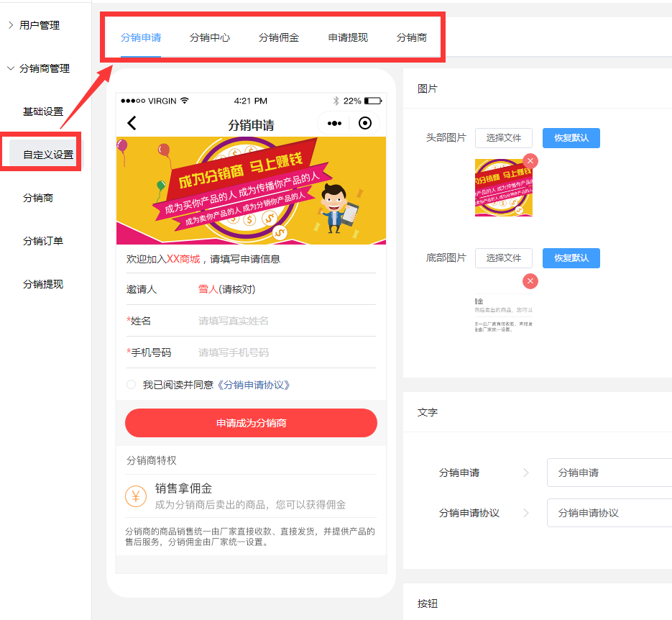Click 选择文件 for 头部图片

[504, 138]
